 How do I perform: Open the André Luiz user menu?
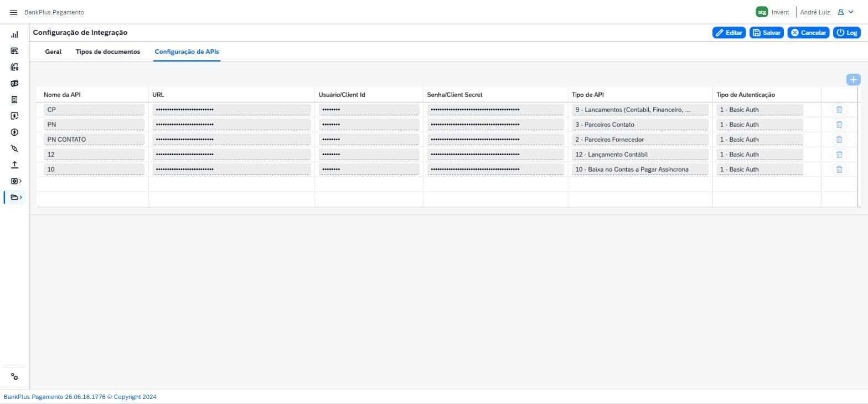click(x=827, y=12)
